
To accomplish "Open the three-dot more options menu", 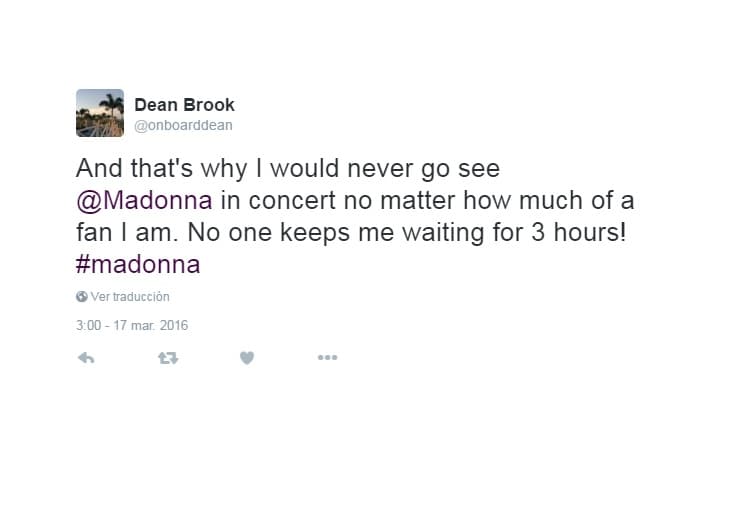I will click(x=327, y=358).
